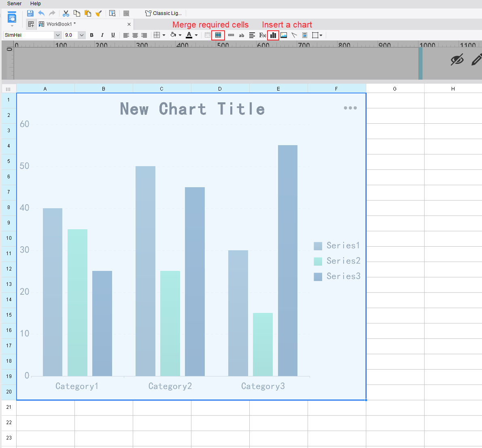Select column G header
Image resolution: width=482 pixels, height=448 pixels.
pyautogui.click(x=395, y=89)
